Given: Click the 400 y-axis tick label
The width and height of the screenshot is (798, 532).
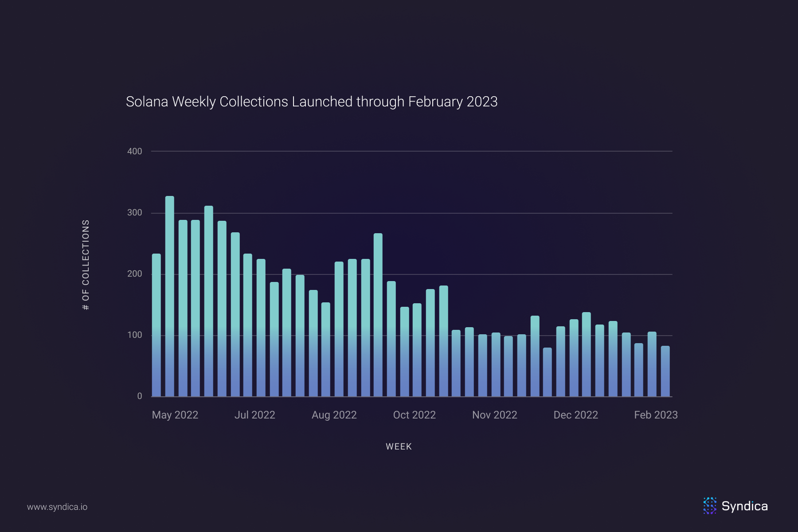Looking at the screenshot, I should coord(134,151).
